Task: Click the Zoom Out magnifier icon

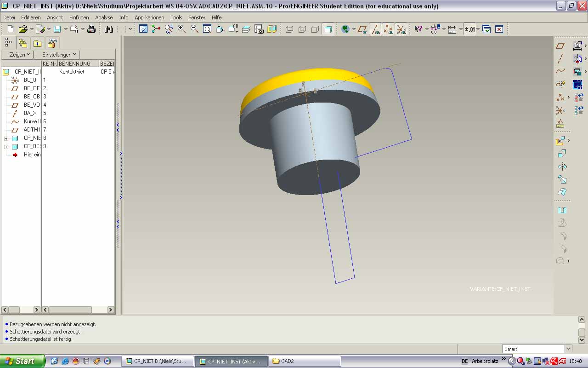Action: pos(194,29)
